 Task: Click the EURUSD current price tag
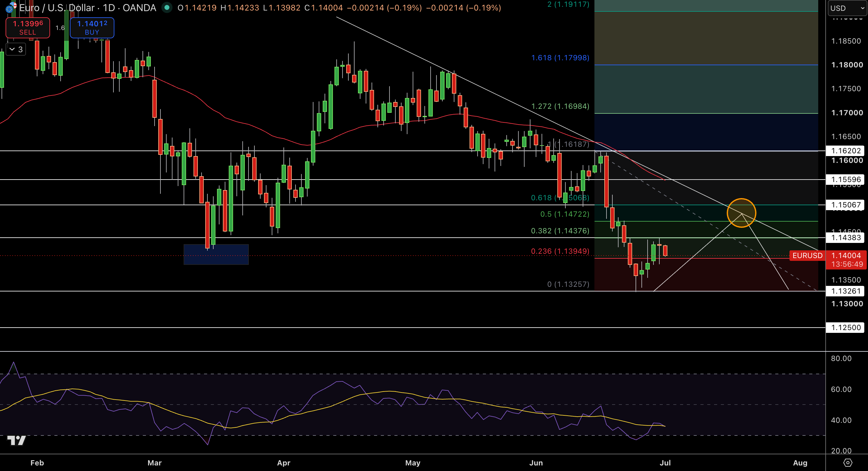[x=807, y=255]
